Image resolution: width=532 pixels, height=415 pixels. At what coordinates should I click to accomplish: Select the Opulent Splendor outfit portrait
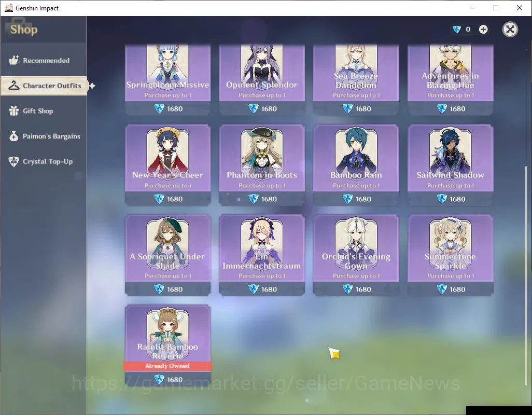(x=261, y=66)
